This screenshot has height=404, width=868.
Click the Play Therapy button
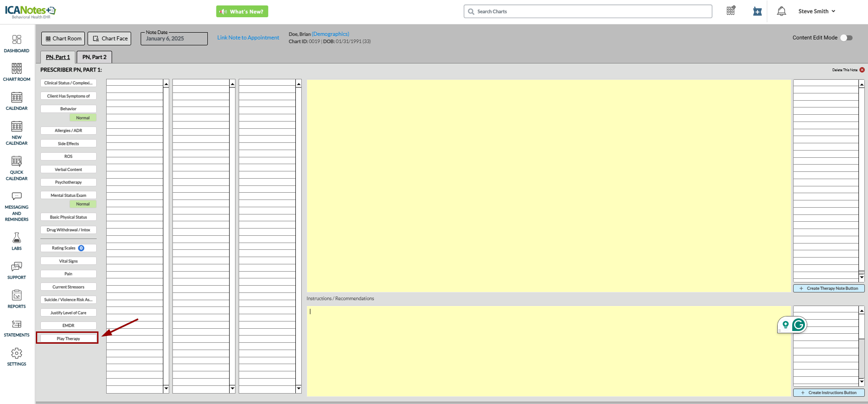coord(68,339)
